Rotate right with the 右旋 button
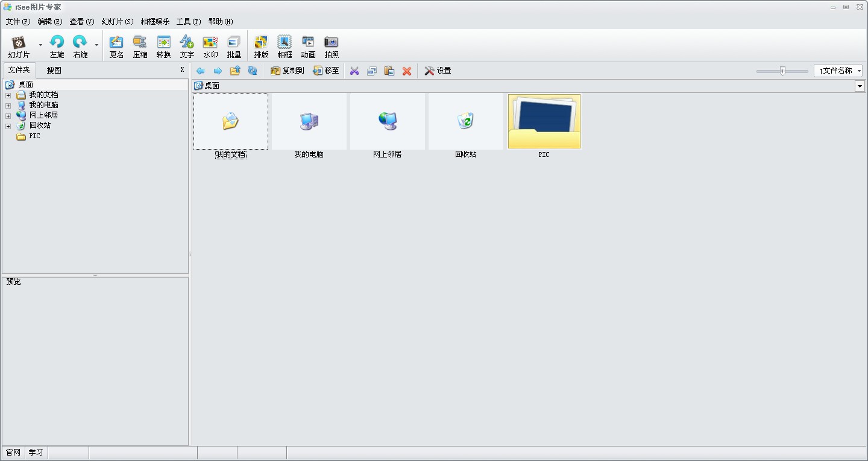The height and width of the screenshot is (461, 868). point(80,46)
